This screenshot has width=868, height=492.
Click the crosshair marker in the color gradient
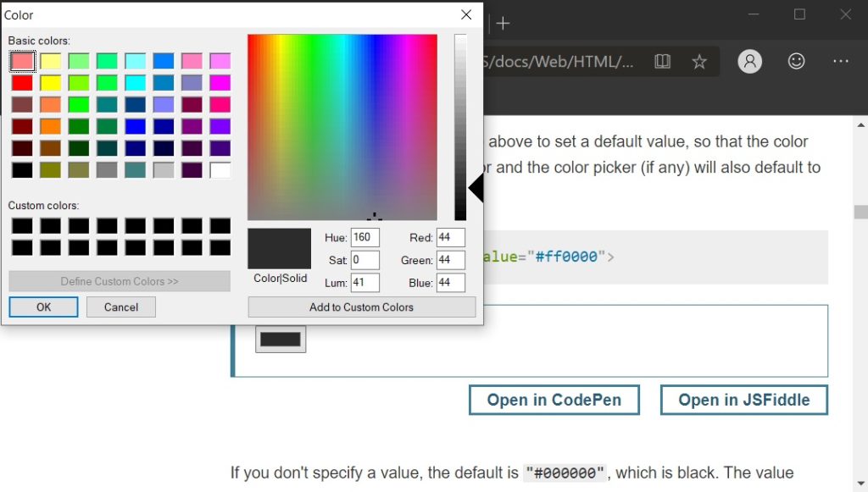[376, 218]
